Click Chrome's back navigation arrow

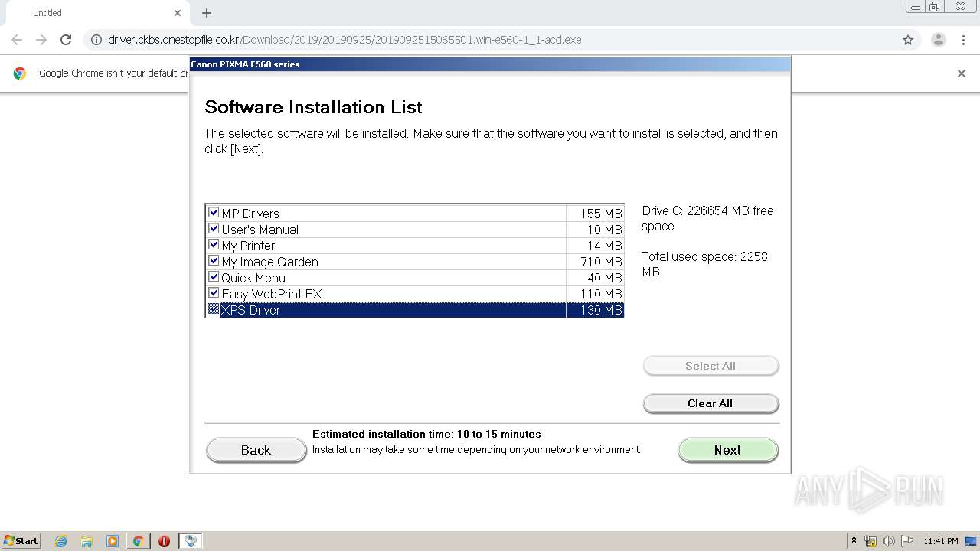point(17,40)
